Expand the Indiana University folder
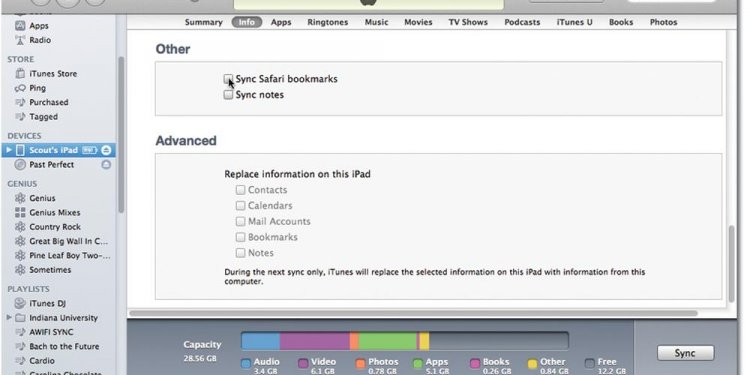 click(x=9, y=318)
